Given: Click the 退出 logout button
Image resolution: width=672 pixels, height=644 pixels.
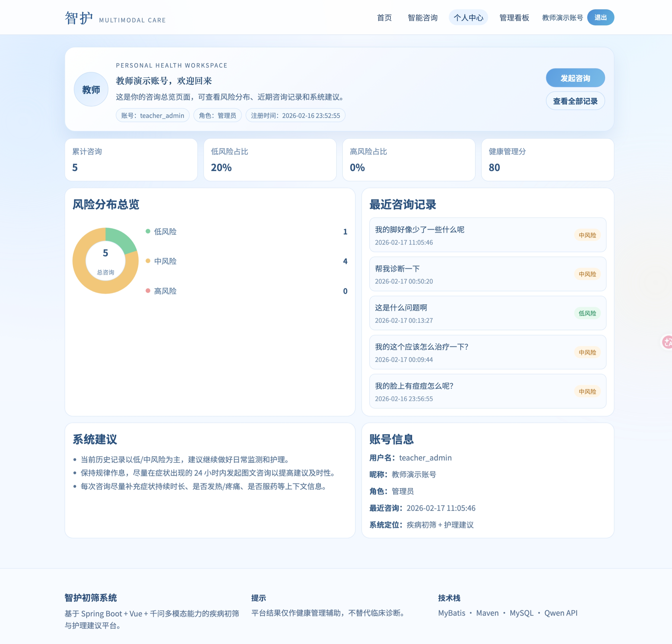Looking at the screenshot, I should [x=601, y=18].
